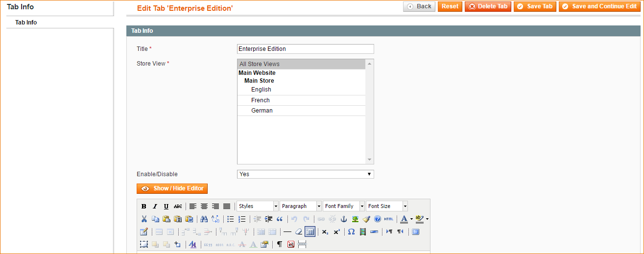Open the Font Size dropdown
This screenshot has height=254, width=644.
tap(387, 207)
